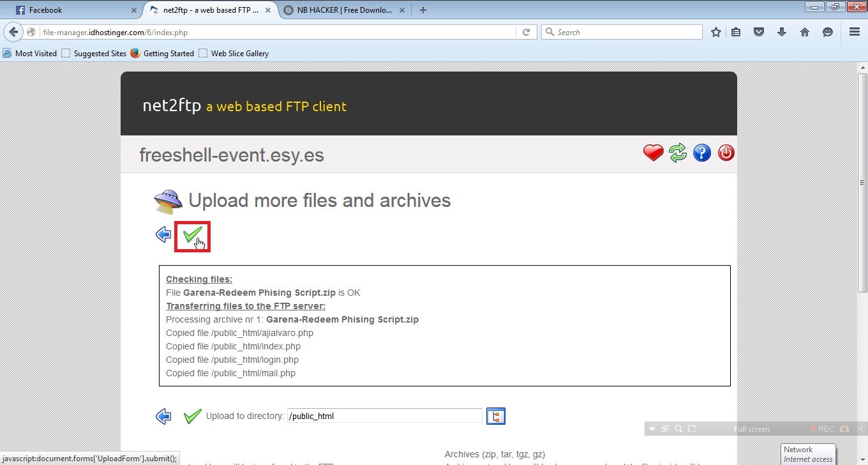The image size is (868, 465).
Task: Click the red power logout icon
Action: [726, 153]
